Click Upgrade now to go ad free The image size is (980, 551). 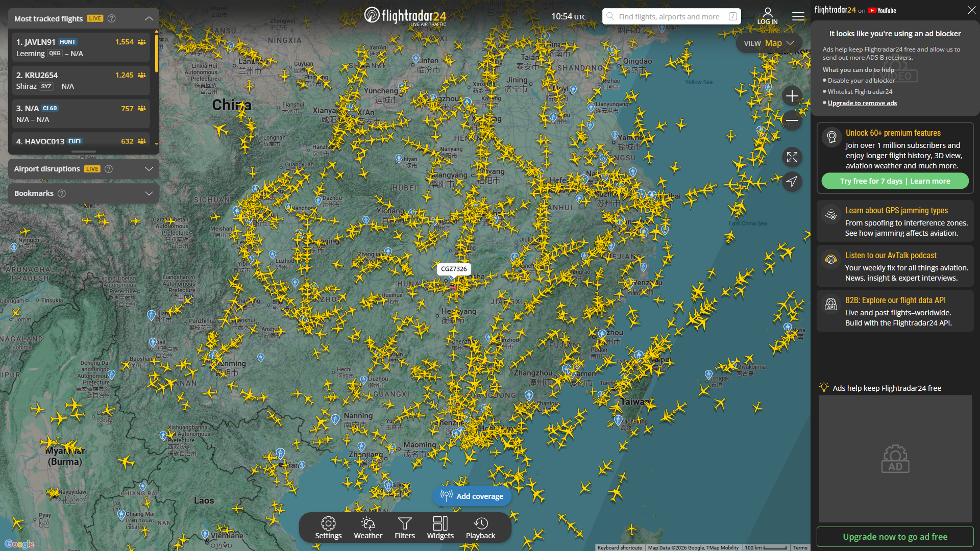pos(895,537)
